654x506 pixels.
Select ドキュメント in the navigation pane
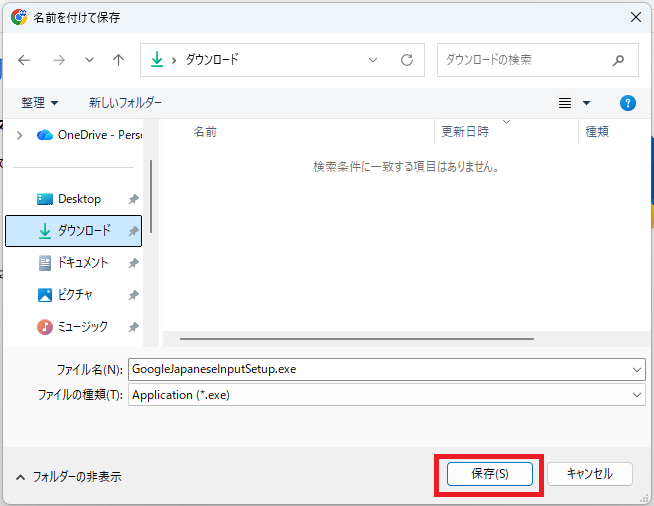(82, 263)
